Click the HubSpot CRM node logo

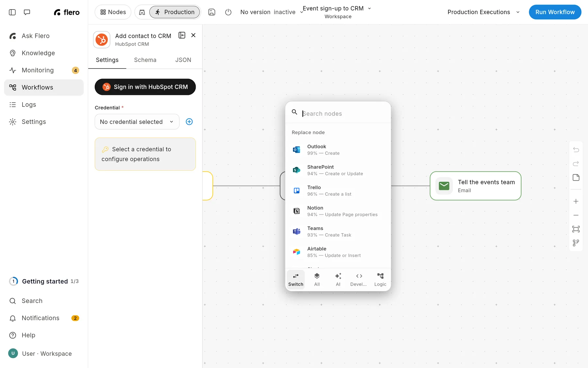pyautogui.click(x=102, y=40)
